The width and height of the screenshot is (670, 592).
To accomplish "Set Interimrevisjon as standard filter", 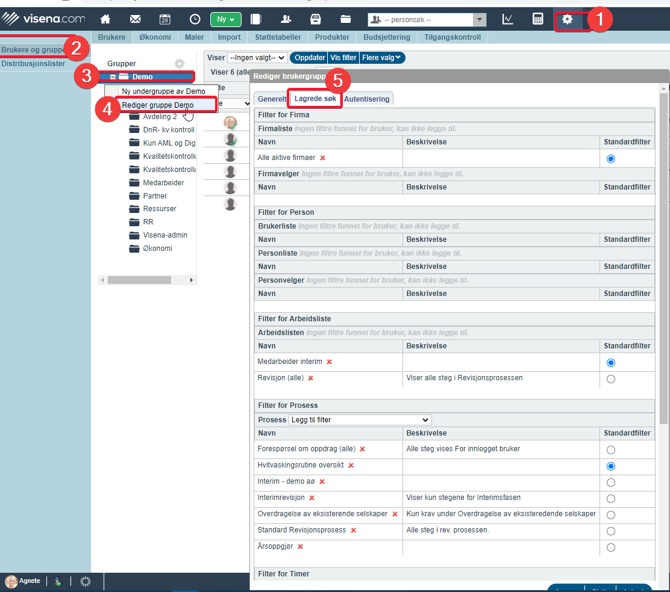I will point(611,499).
